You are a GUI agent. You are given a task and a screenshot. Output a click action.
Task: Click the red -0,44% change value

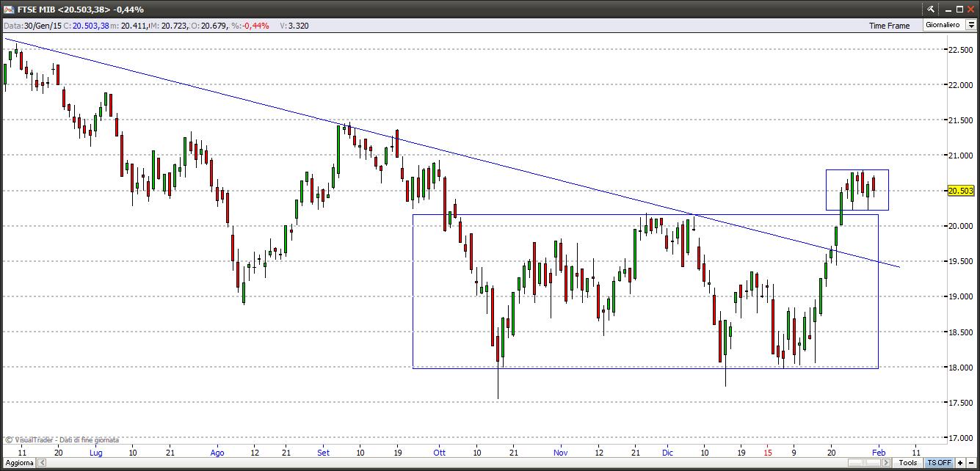[x=255, y=26]
